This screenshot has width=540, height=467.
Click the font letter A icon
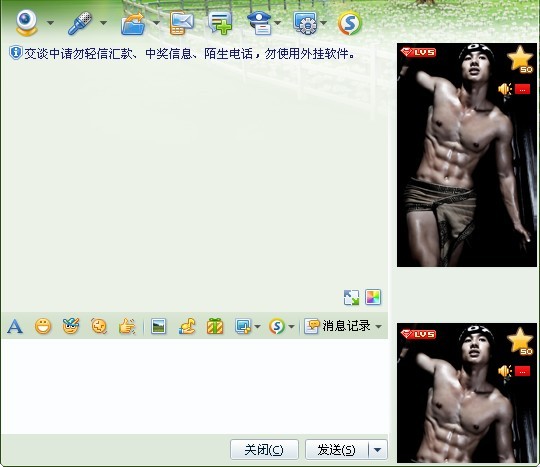[x=15, y=326]
